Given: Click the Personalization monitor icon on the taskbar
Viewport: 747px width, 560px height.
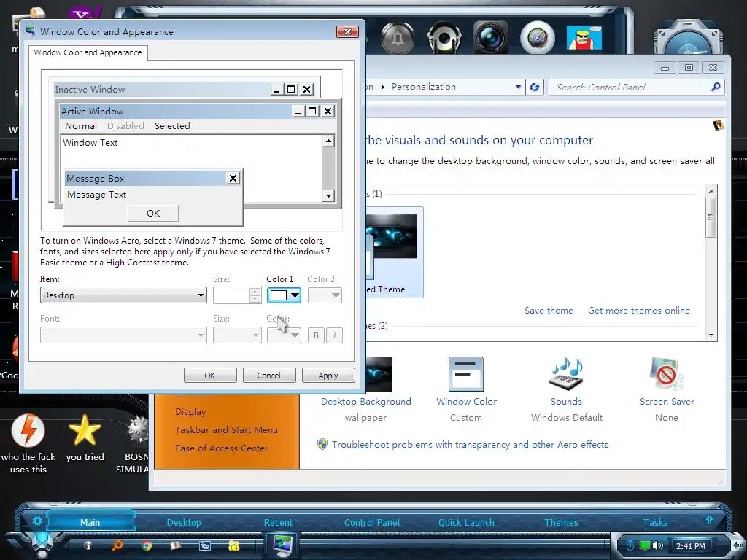Looking at the screenshot, I should pos(282,545).
